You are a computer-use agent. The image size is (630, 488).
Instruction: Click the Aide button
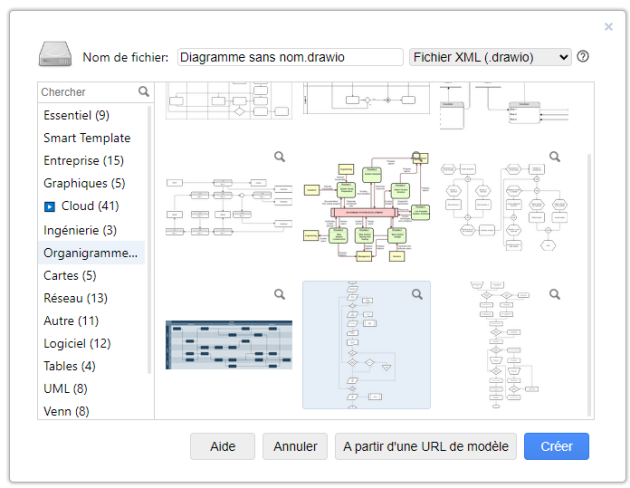tap(222, 447)
